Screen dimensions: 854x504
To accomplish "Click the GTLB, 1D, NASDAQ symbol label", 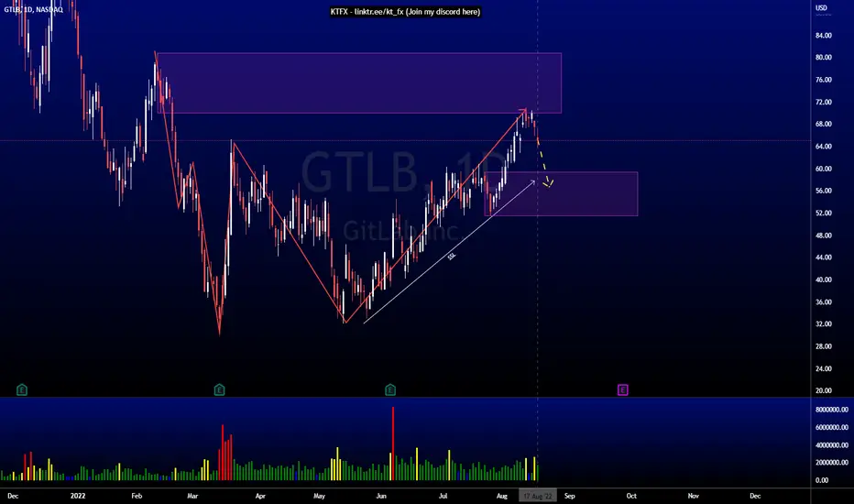I will (x=33, y=10).
